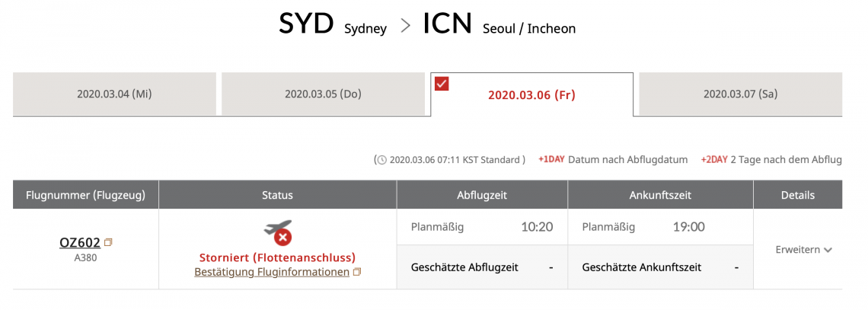Switch to the 2020.03.04 (Mi) tab
This screenshot has width=868, height=310.
click(114, 94)
